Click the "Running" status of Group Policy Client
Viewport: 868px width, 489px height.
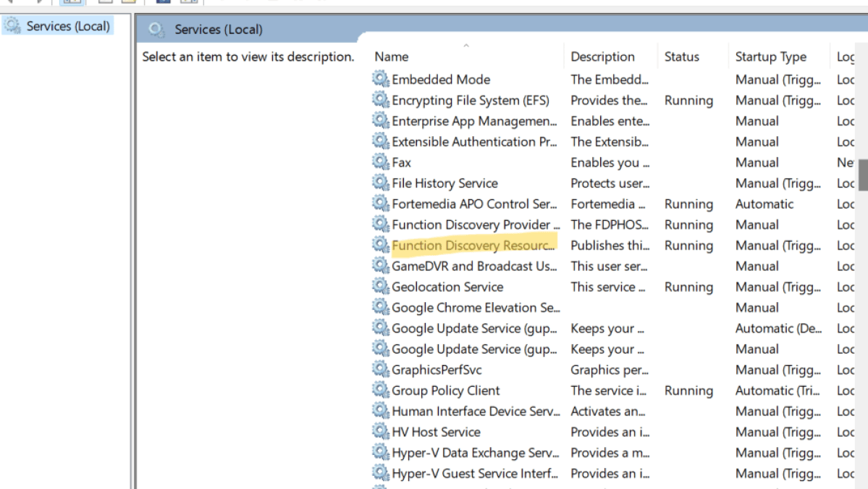[688, 390]
